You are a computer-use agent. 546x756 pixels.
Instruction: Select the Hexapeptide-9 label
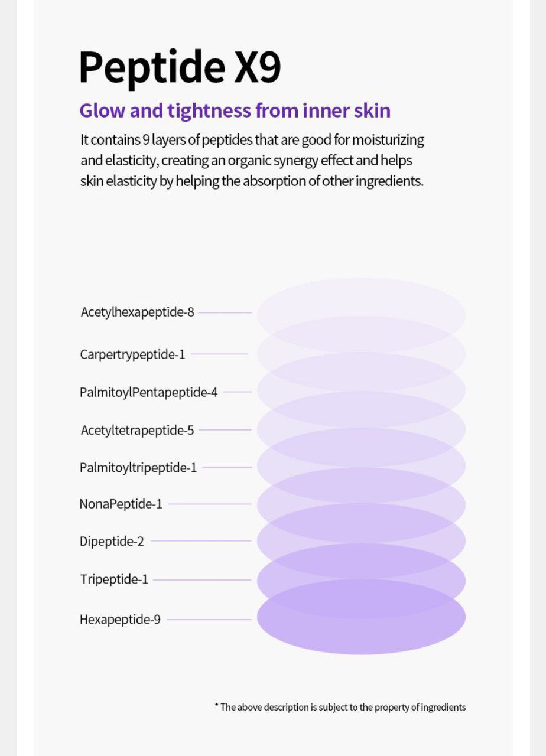120,620
